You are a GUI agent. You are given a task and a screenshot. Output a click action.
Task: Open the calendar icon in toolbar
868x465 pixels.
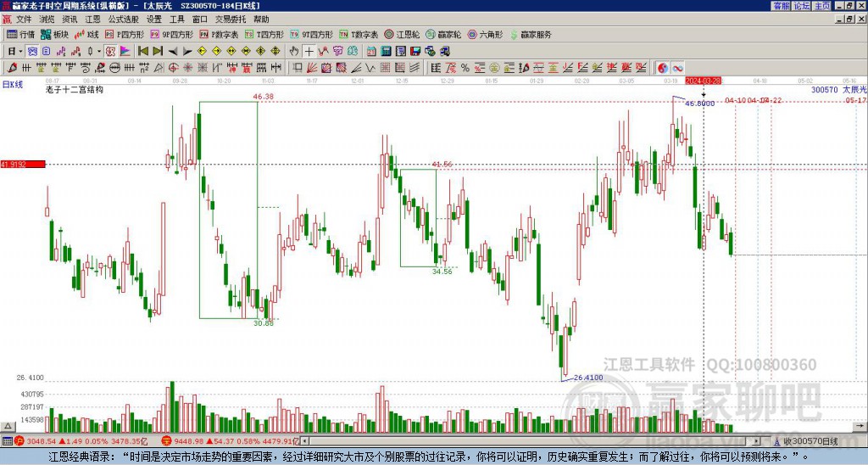pos(371,52)
